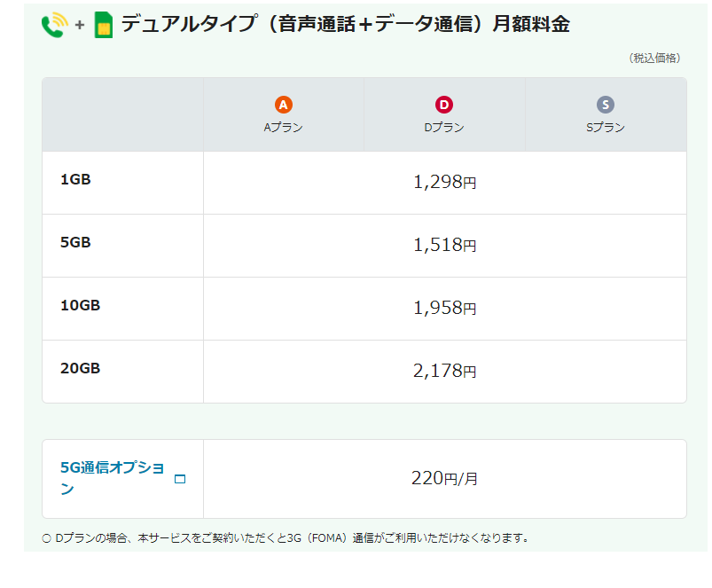Click the 2,178円 price cell
Screen dimensions: 712x588
(444, 372)
